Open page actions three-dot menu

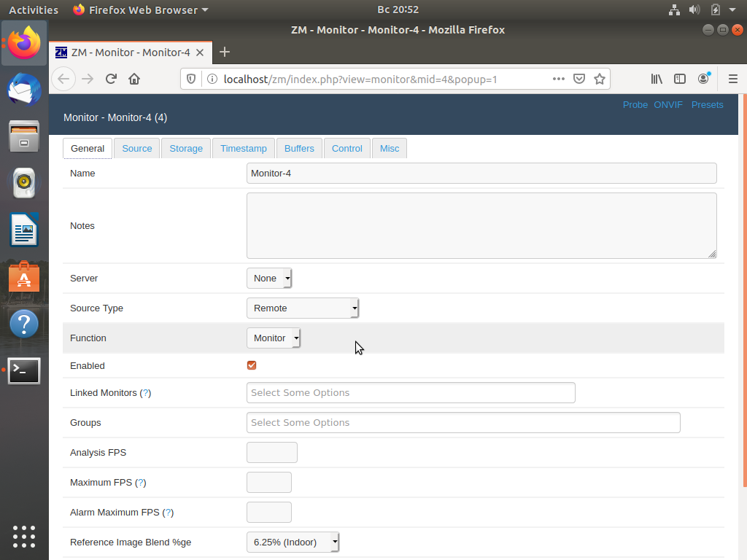[558, 79]
